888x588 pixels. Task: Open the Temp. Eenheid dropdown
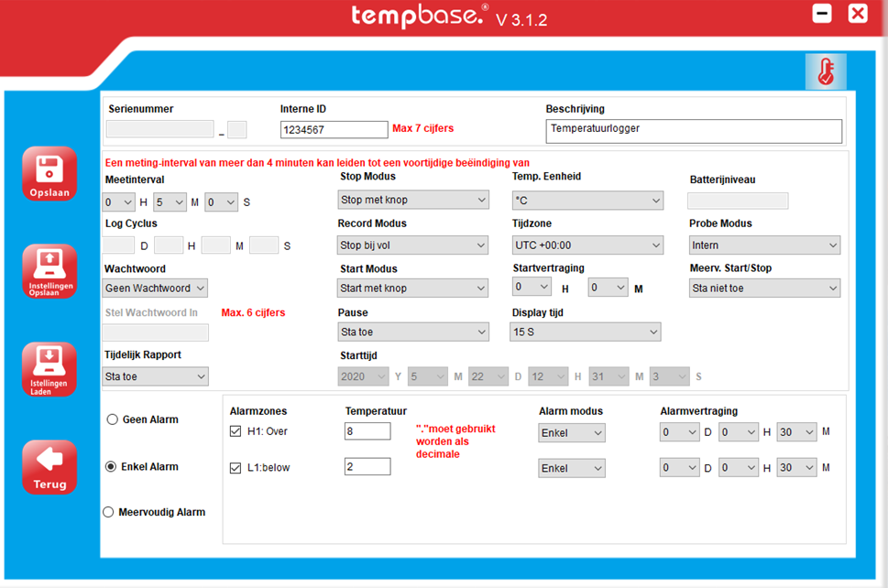[x=587, y=201]
